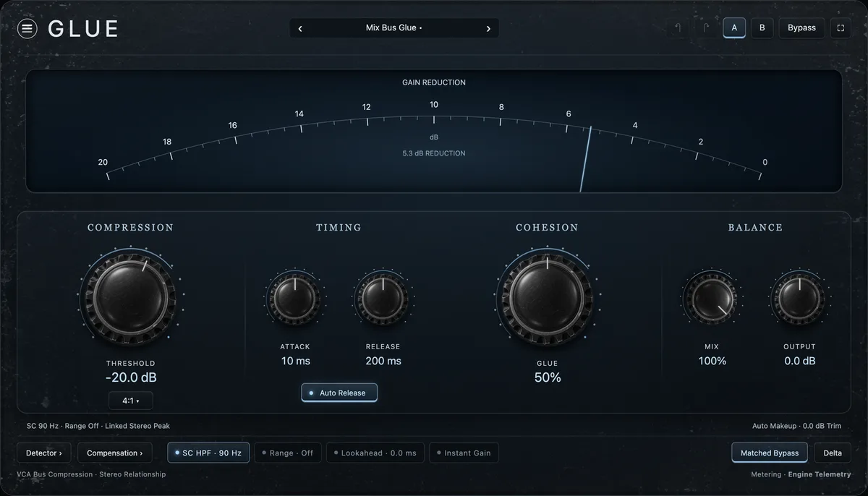The image size is (868, 496).
Task: Click the 0.0 dB output value
Action: click(800, 361)
